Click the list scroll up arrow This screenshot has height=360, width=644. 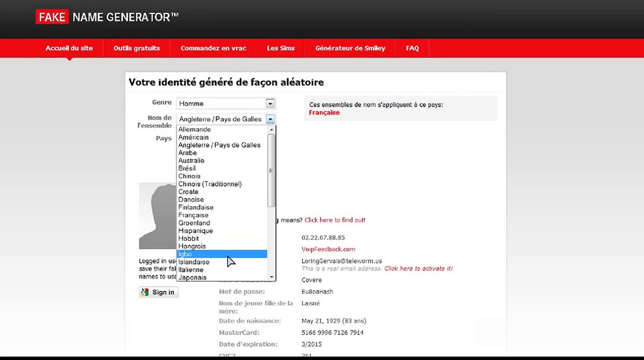pyautogui.click(x=271, y=129)
